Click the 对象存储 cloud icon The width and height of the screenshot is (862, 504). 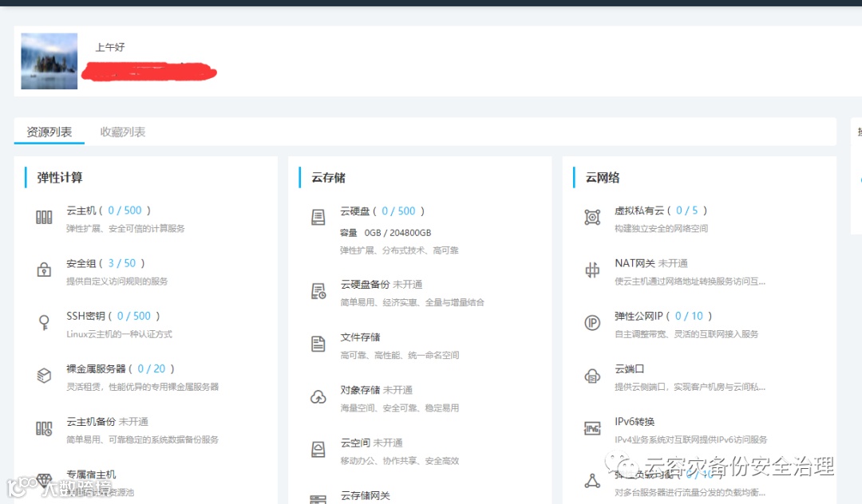[x=318, y=396]
